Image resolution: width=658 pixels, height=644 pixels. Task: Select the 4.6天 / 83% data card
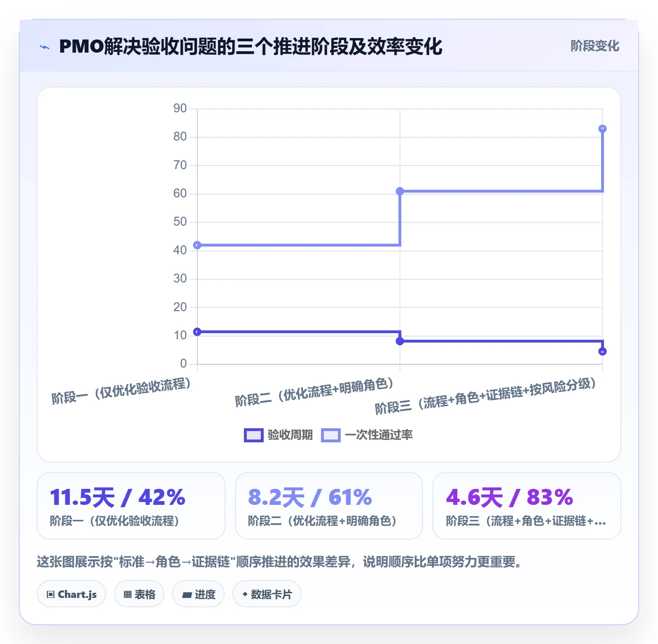point(527,506)
